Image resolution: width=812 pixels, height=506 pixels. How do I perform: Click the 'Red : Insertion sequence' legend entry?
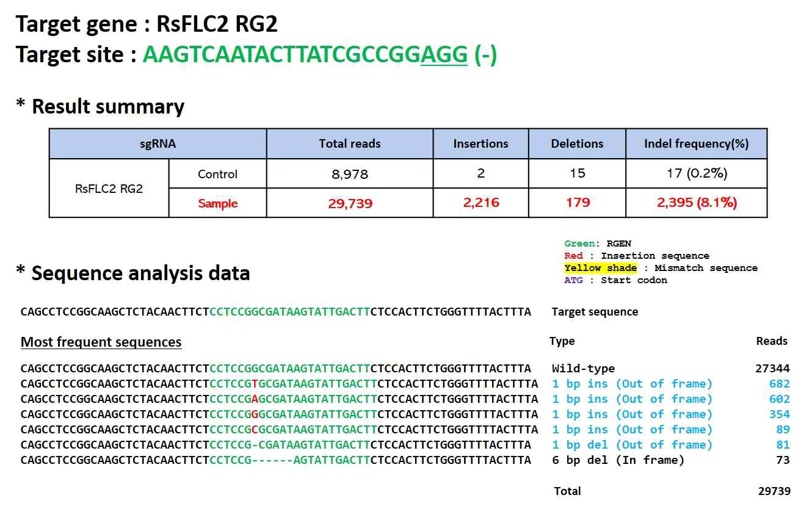pyautogui.click(x=637, y=256)
